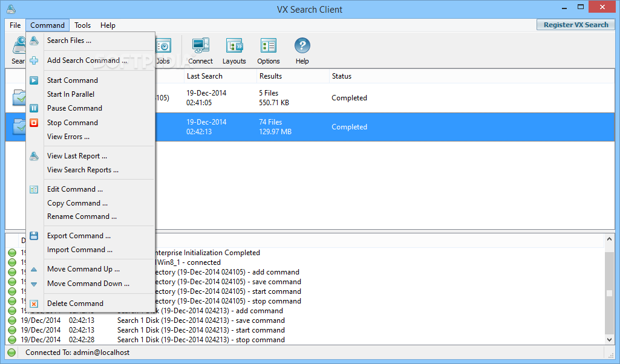The height and width of the screenshot is (364, 620).
Task: Sort by the Last Search column header
Action: tap(220, 76)
